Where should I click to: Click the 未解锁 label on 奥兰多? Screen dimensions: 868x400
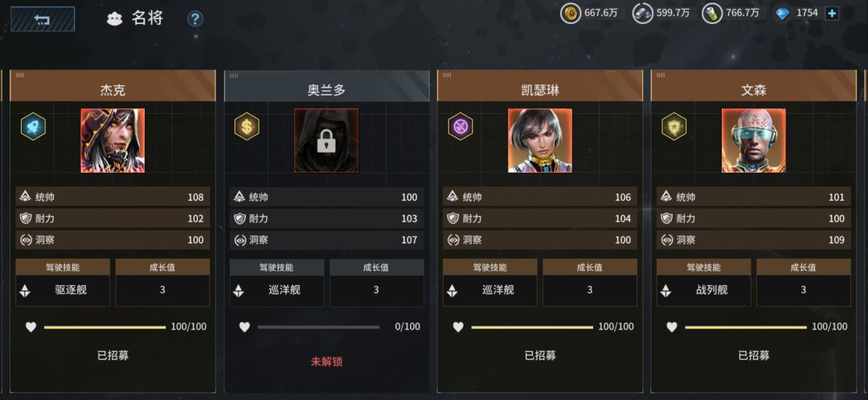[326, 361]
